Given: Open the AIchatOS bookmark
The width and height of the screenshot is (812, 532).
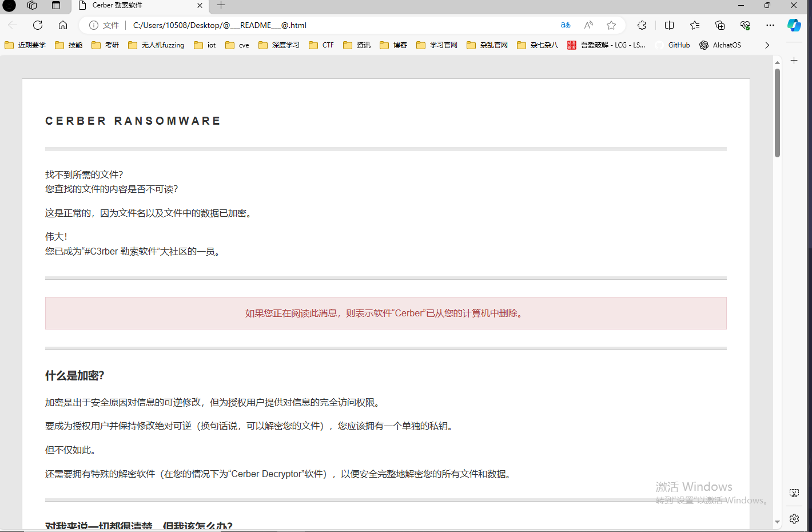Looking at the screenshot, I should click(x=721, y=45).
